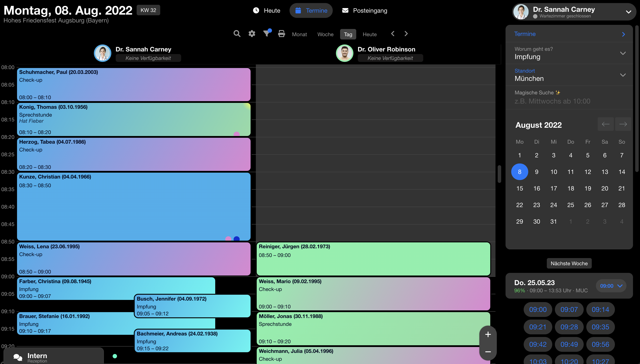Click the Nächste Woche button
This screenshot has width=640, height=364.
pyautogui.click(x=569, y=264)
